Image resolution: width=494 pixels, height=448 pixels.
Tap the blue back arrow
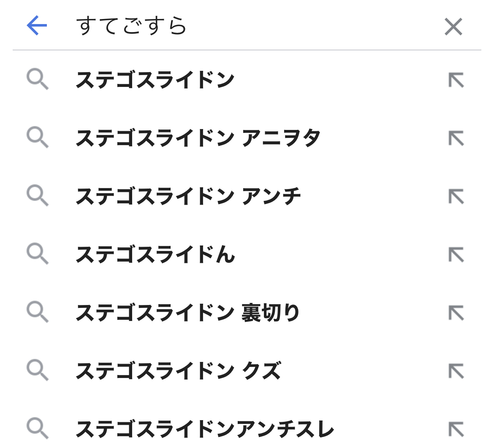pyautogui.click(x=37, y=26)
